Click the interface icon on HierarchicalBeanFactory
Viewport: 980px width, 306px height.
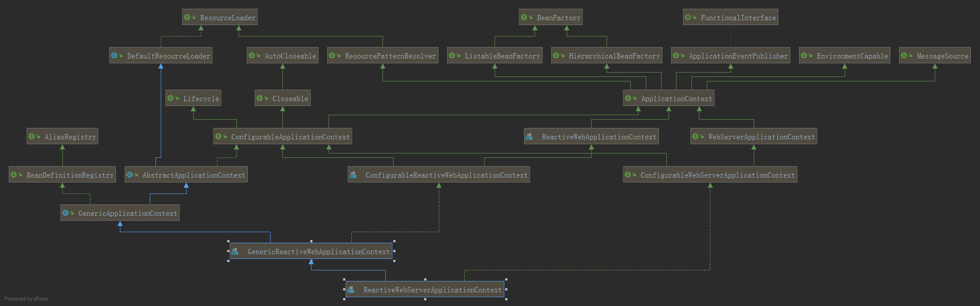point(556,55)
